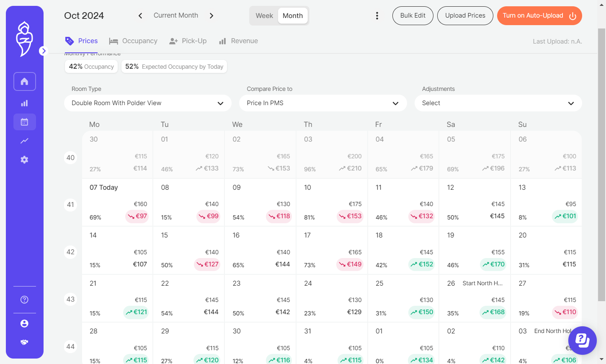Open the chat support widget
The width and height of the screenshot is (606, 364).
point(582,340)
